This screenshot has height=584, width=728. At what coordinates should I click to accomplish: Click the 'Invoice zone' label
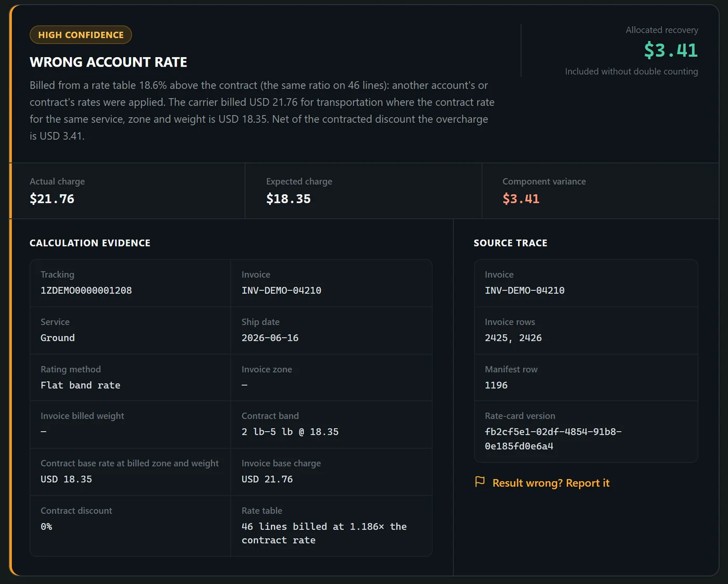pos(267,369)
